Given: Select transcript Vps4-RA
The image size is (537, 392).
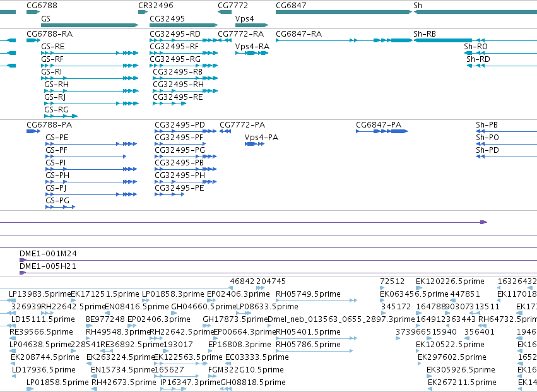Looking at the screenshot, I should point(252,47).
